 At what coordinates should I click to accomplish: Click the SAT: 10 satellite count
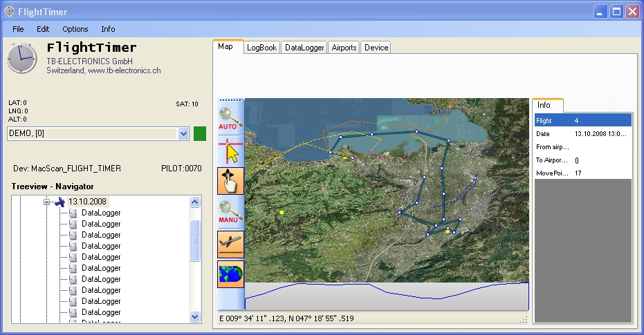187,104
